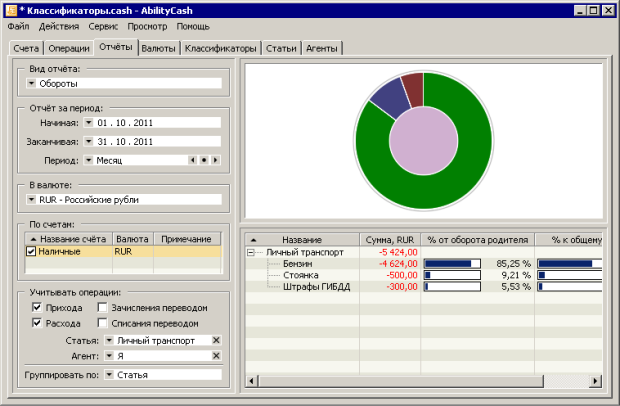620x406 pixels.
Task: Clear the Статья filter with X
Action: click(215, 341)
